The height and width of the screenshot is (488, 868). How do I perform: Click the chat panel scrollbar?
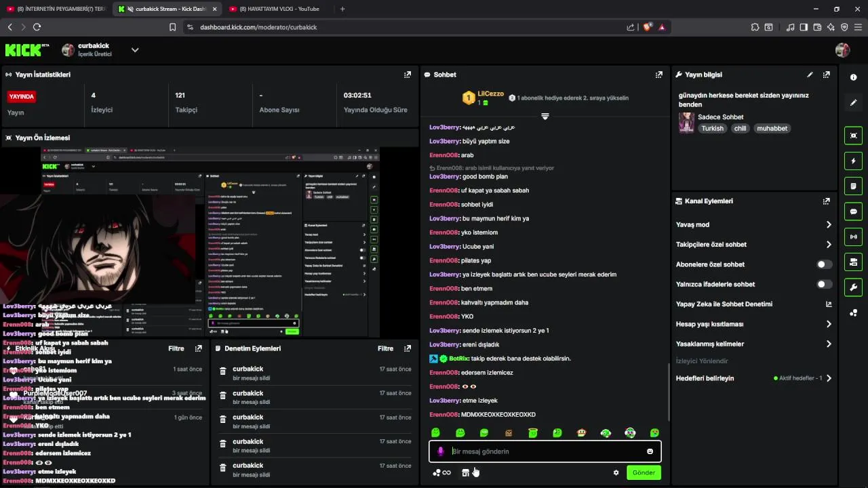tap(669, 392)
